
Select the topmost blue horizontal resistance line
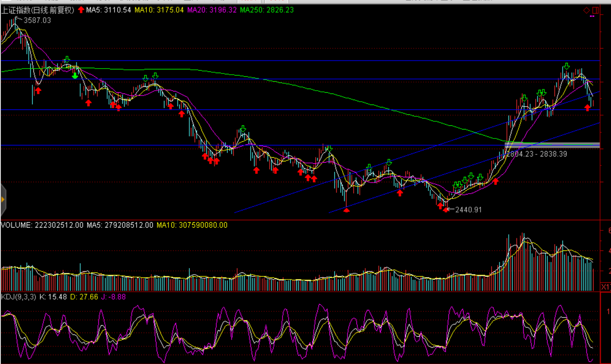pos(286,60)
